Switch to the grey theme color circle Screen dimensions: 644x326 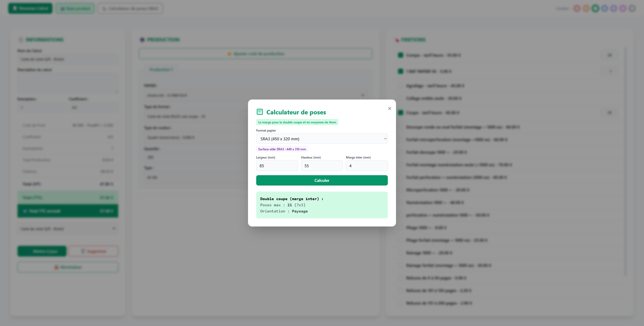tap(632, 8)
